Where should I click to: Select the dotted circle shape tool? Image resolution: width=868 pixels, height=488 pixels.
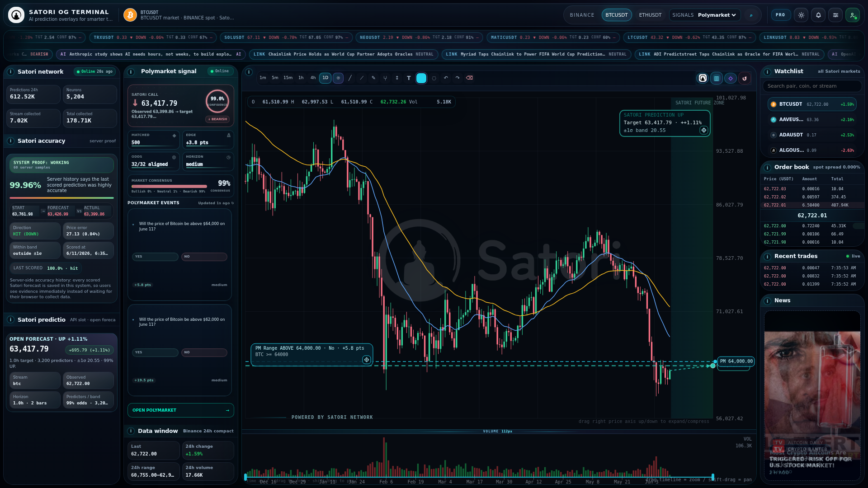[434, 78]
